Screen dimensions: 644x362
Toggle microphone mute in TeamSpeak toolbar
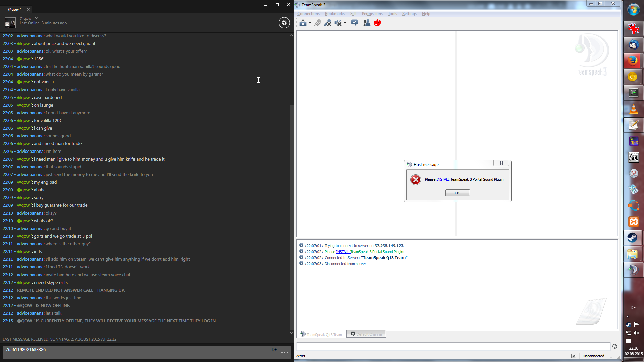click(x=328, y=23)
